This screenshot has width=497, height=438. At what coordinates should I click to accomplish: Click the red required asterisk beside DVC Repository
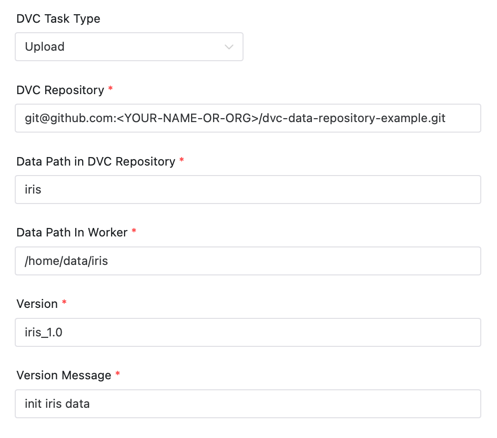pyautogui.click(x=111, y=88)
